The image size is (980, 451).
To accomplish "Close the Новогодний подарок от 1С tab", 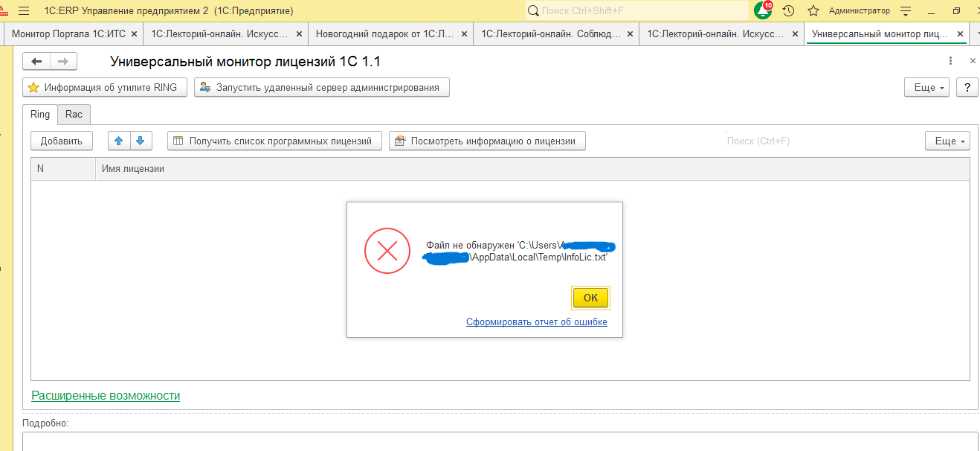I will (465, 34).
